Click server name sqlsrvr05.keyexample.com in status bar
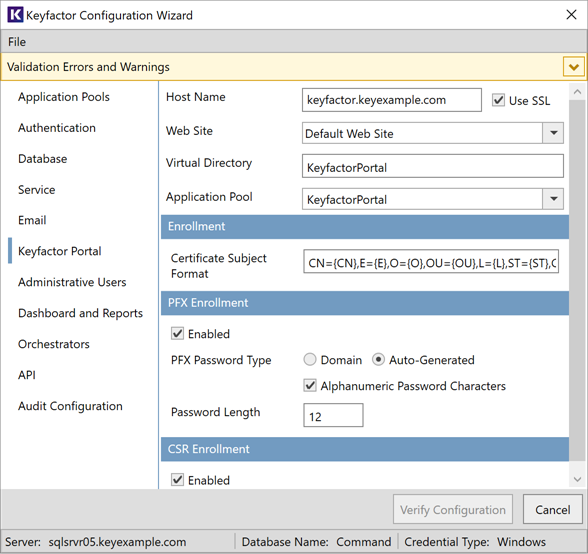 click(117, 542)
